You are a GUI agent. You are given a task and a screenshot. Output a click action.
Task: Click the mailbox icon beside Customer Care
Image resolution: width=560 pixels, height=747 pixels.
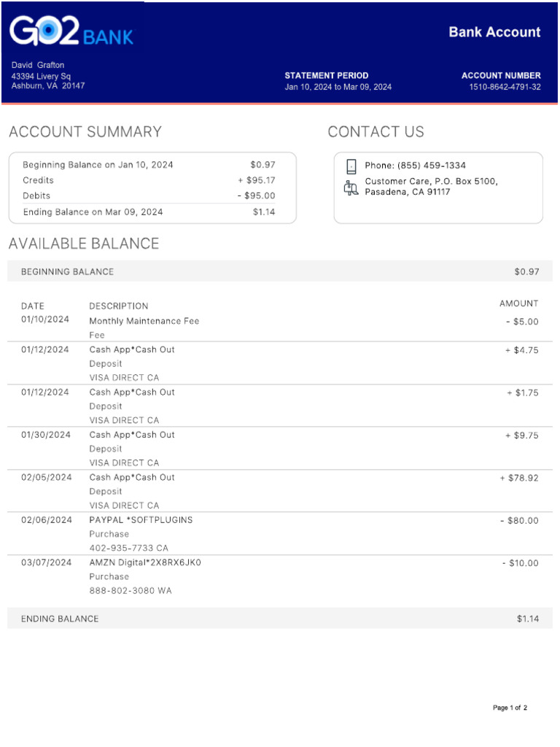pos(351,187)
